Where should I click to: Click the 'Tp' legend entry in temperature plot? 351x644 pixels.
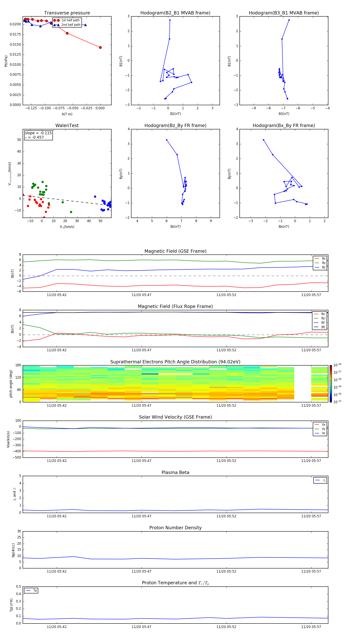pyautogui.click(x=31, y=591)
